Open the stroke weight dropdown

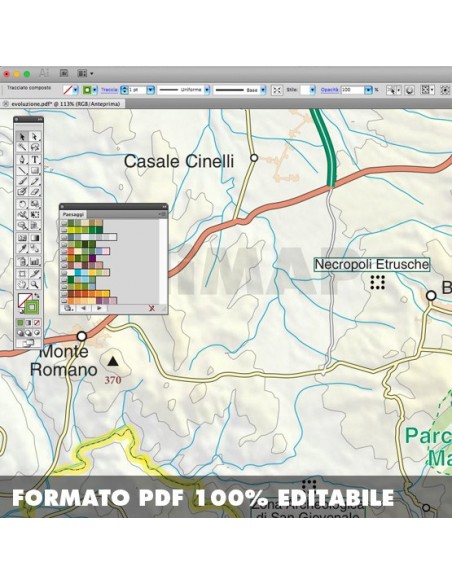point(150,90)
